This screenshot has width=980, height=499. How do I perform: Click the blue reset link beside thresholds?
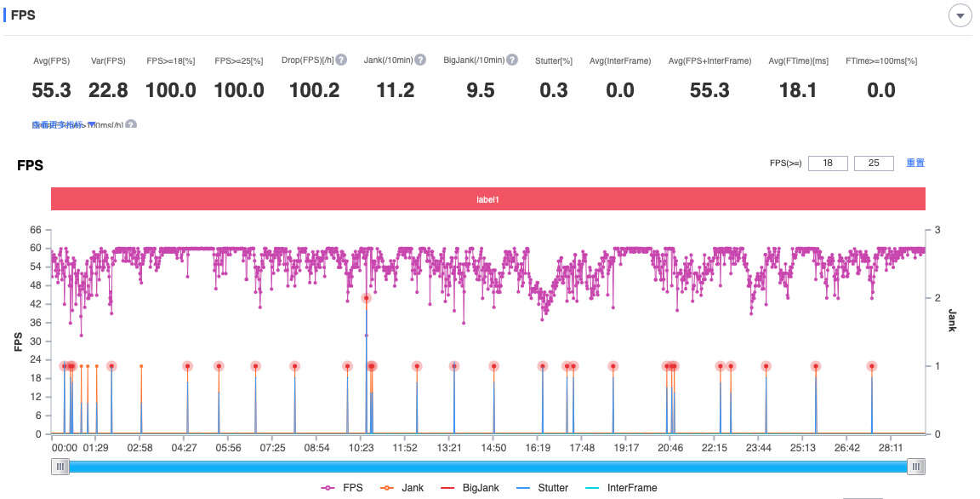tap(915, 163)
